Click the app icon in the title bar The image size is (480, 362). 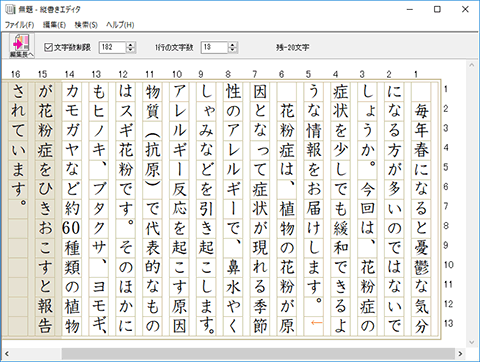pos(10,9)
